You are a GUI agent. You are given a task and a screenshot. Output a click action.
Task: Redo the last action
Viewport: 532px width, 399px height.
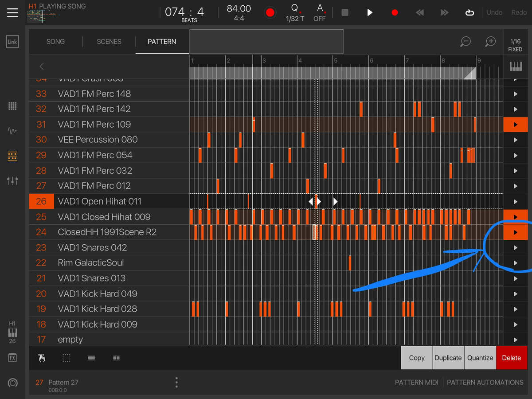(x=519, y=12)
